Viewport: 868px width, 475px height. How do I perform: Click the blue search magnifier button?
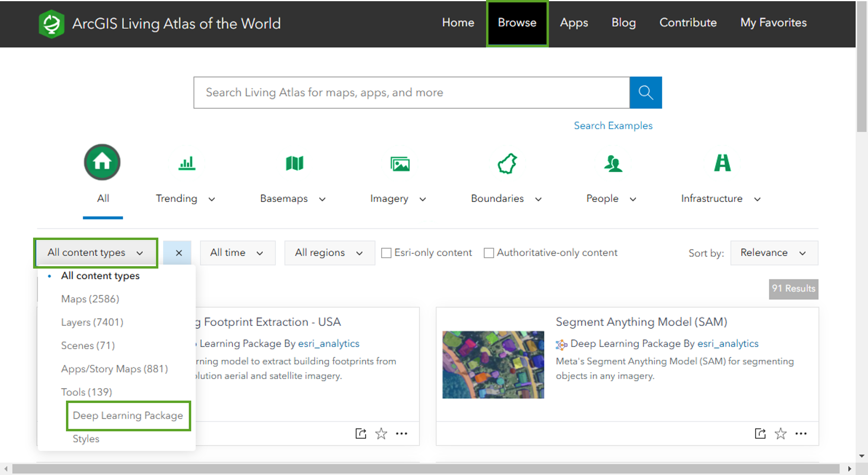click(x=645, y=92)
